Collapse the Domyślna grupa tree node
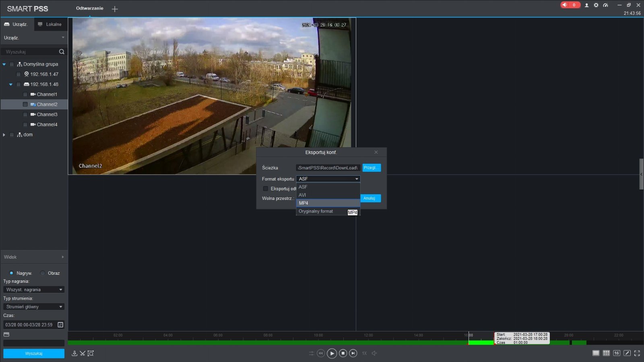This screenshot has height=362, width=644. 4,64
